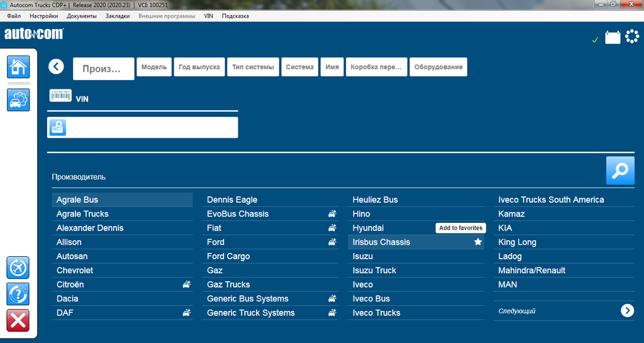Screen dimensions: 644x343
Task: Go to the Home screen icon
Action: point(18,67)
